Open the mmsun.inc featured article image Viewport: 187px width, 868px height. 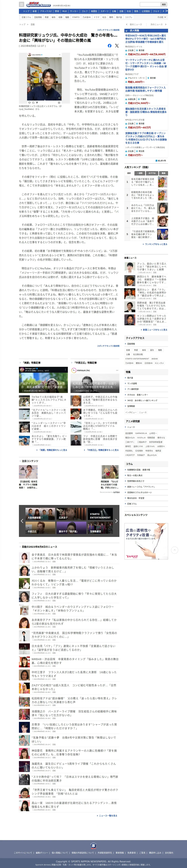(95, 380)
